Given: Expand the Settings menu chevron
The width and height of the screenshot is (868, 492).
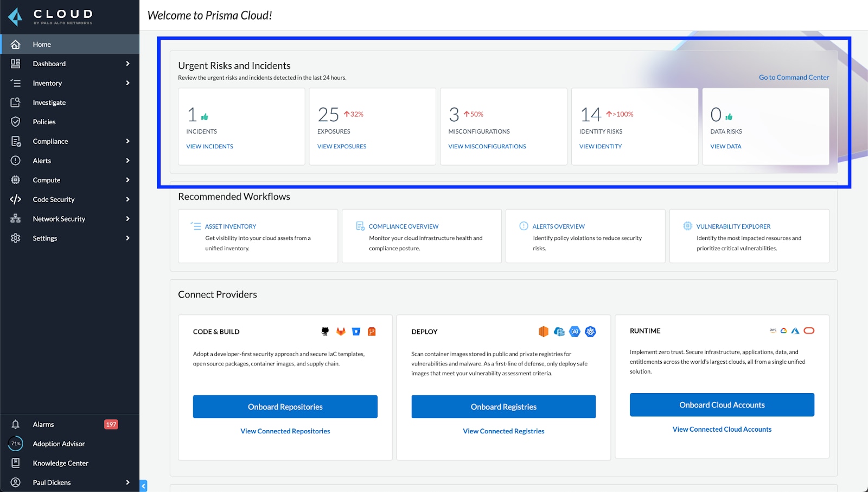Looking at the screenshot, I should pos(127,238).
